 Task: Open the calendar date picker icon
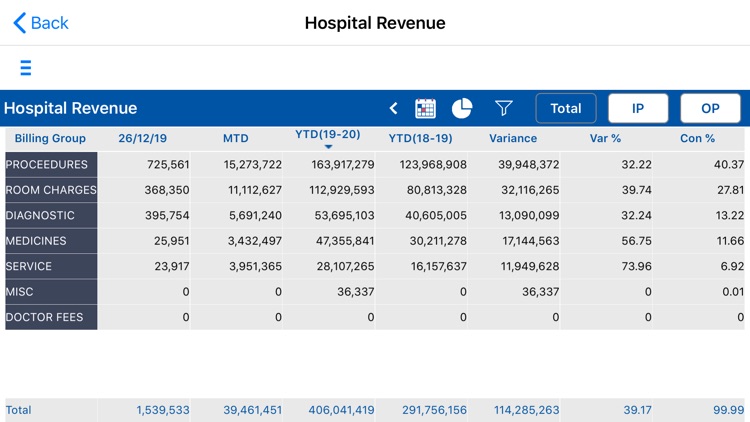coord(425,108)
